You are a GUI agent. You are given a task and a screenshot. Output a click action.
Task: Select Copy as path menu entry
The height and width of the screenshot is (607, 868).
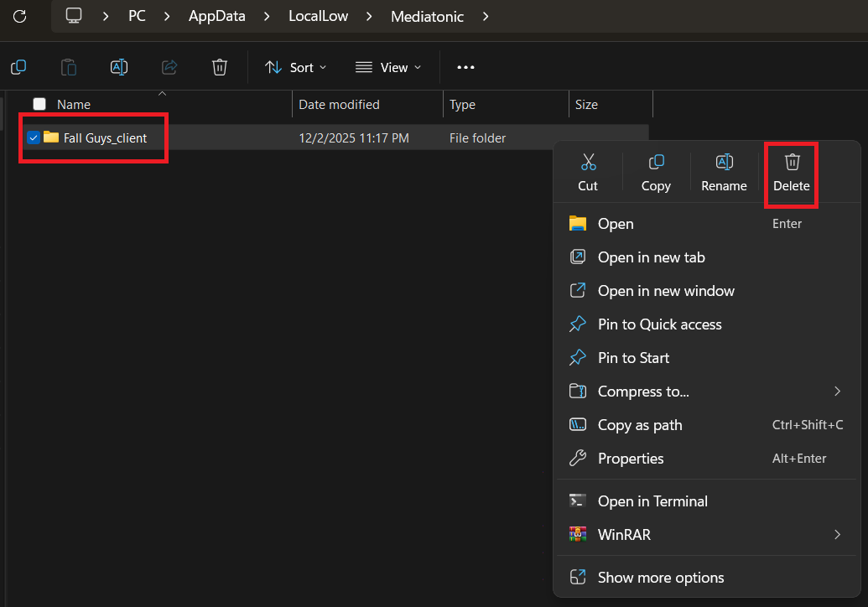point(640,425)
